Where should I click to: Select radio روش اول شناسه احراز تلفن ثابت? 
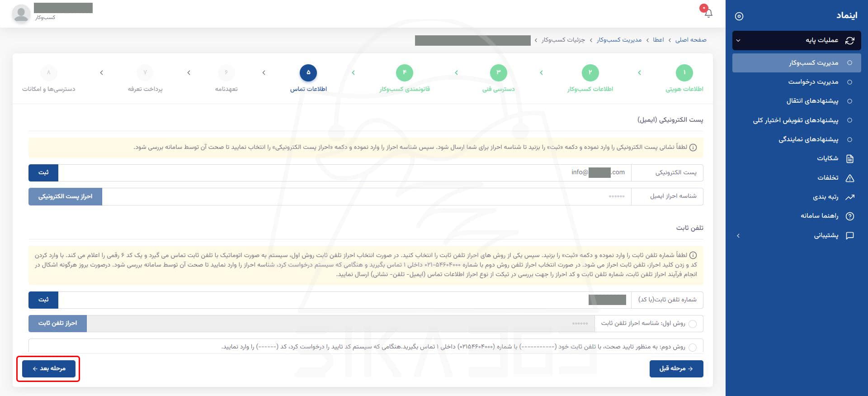pos(693,324)
